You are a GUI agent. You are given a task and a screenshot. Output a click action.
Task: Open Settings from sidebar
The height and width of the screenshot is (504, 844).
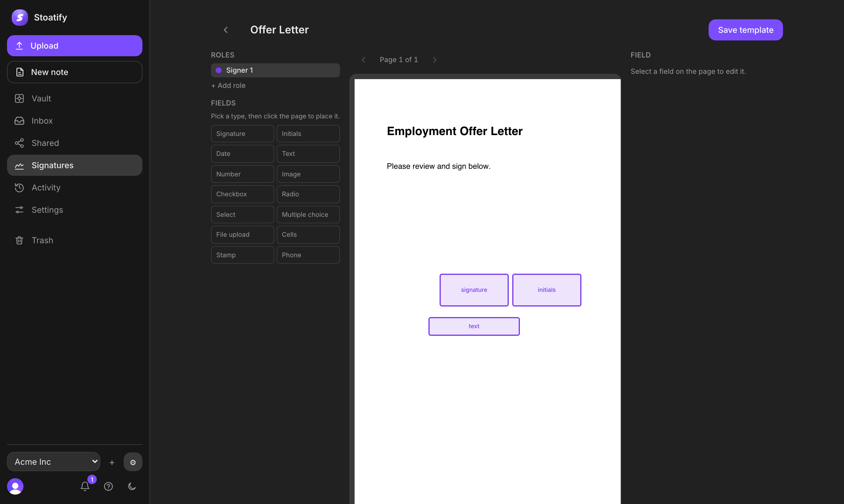[74, 210]
